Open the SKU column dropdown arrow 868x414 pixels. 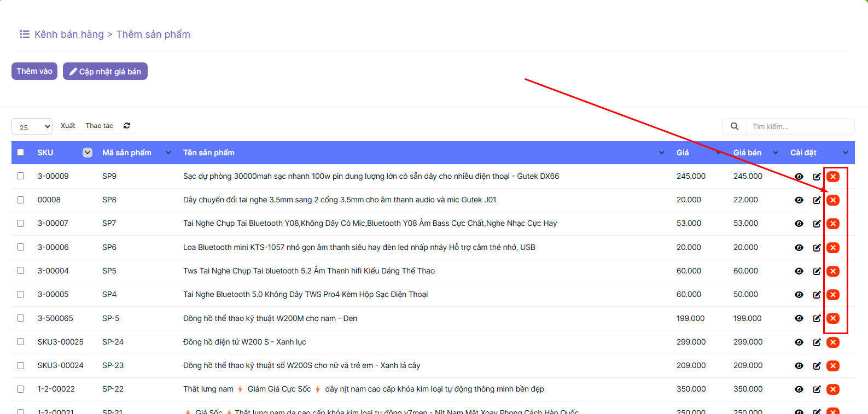88,153
